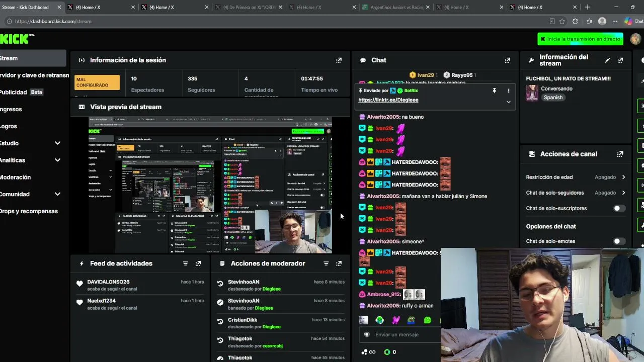Edit stream info with the pencil icon
Viewport: 644px width, 362px height.
pos(607,60)
